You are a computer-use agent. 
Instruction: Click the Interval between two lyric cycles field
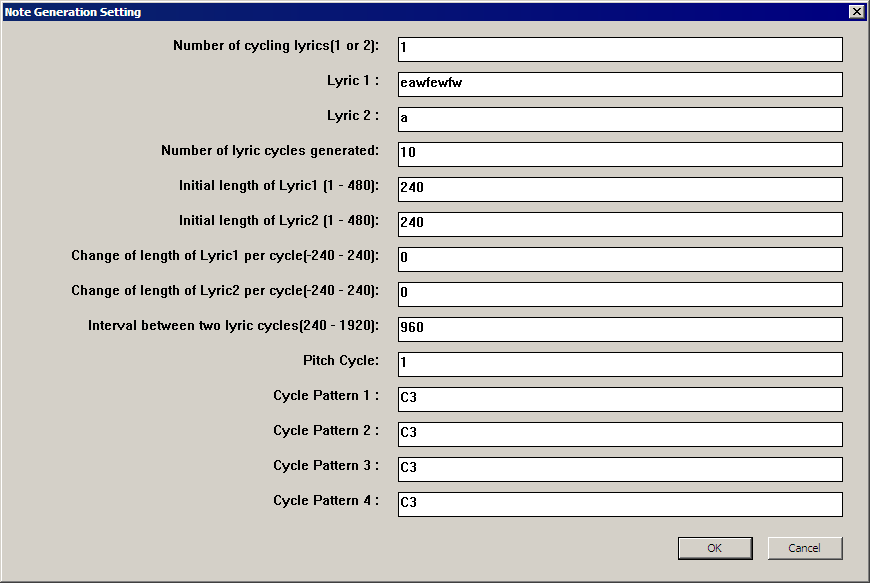click(620, 329)
